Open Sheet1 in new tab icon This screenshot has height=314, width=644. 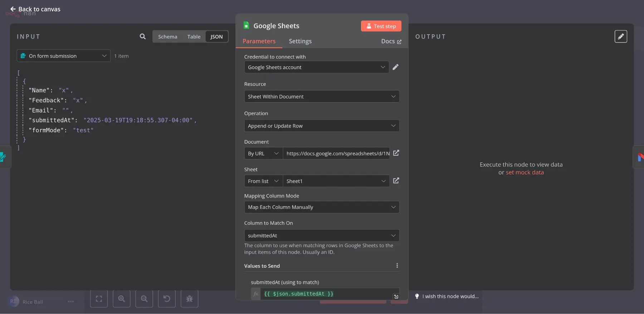pos(396,181)
